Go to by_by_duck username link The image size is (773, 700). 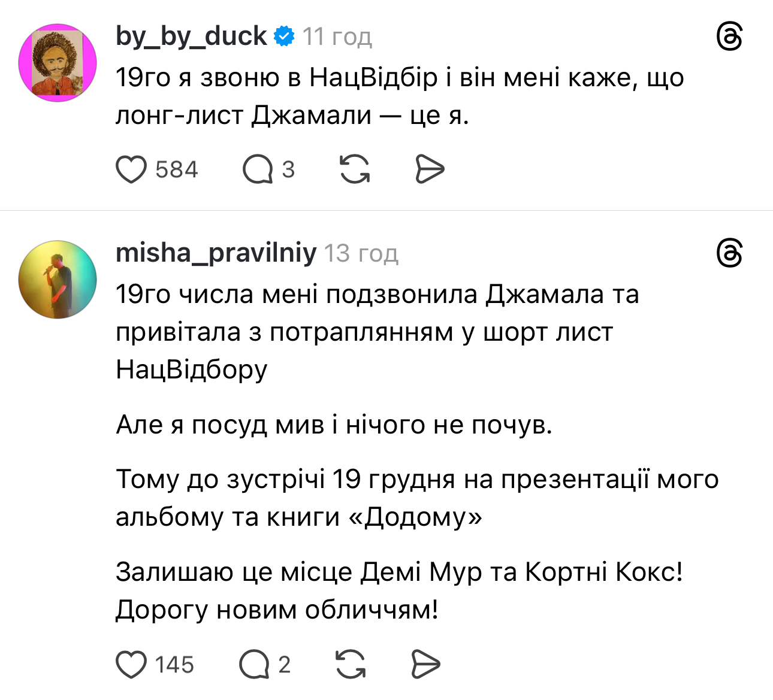click(x=191, y=37)
